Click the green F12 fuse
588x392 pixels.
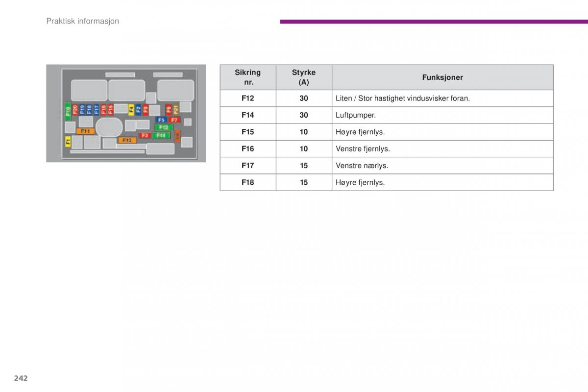tap(163, 127)
